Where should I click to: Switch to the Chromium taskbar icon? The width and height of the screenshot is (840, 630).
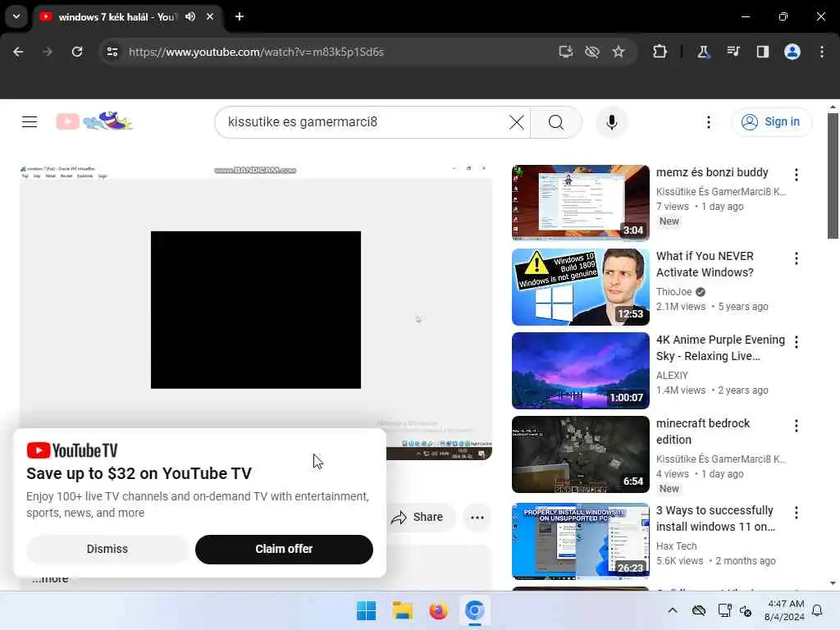(475, 610)
